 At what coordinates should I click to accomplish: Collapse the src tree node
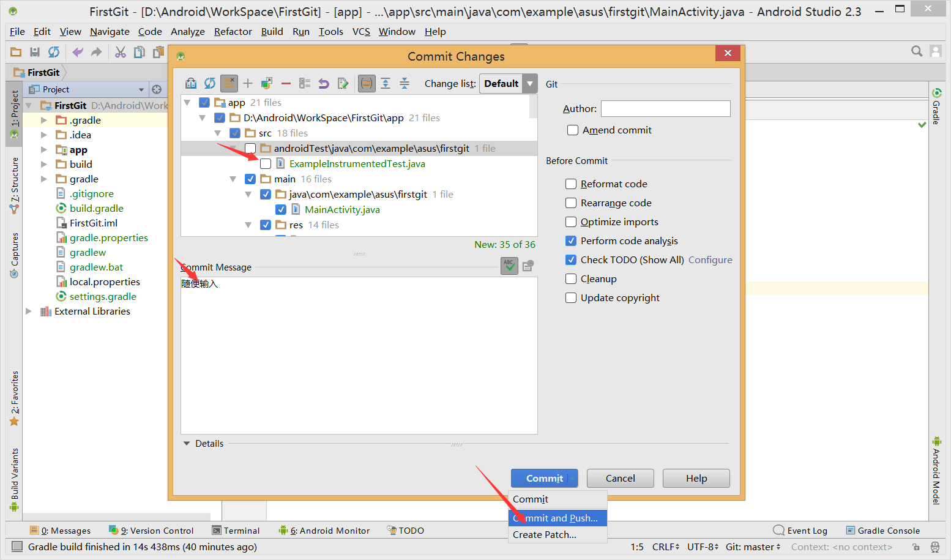218,133
